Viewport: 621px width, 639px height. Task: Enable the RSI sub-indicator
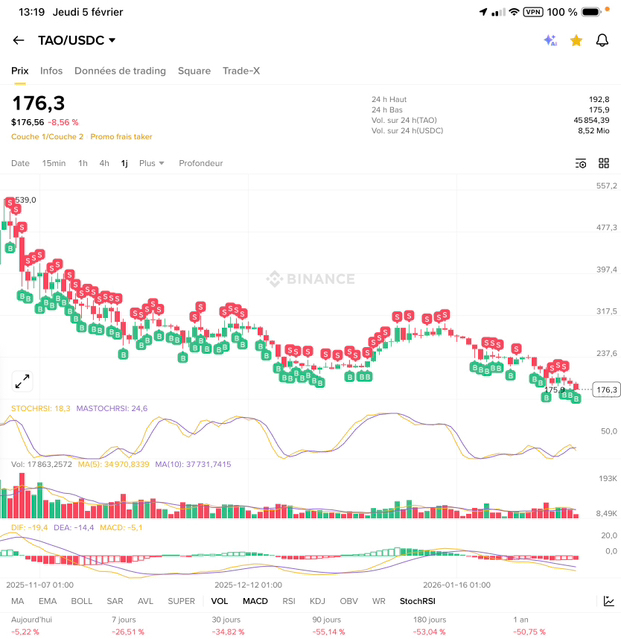click(289, 601)
